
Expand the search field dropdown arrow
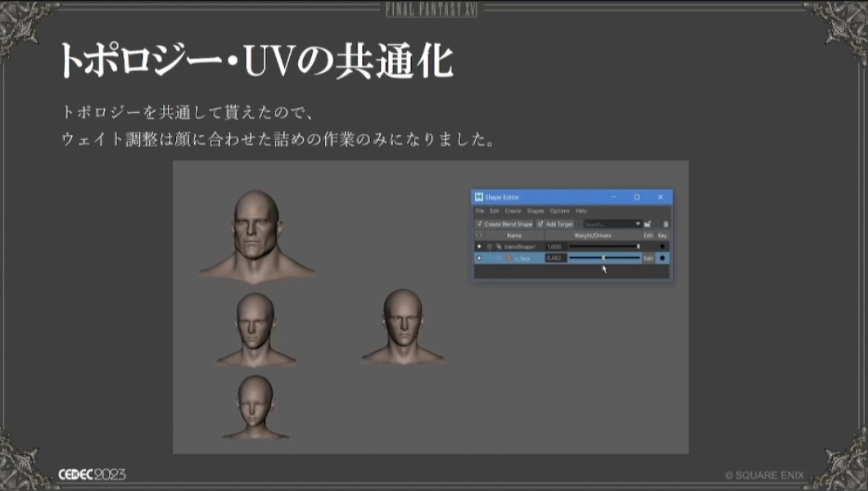pyautogui.click(x=638, y=224)
